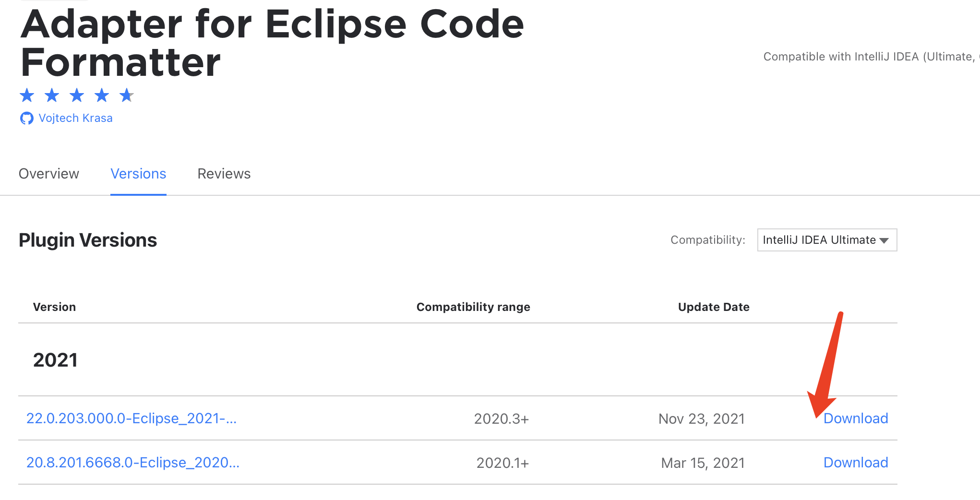Select the Versions tab
Viewport: 980px width, 500px height.
(138, 174)
